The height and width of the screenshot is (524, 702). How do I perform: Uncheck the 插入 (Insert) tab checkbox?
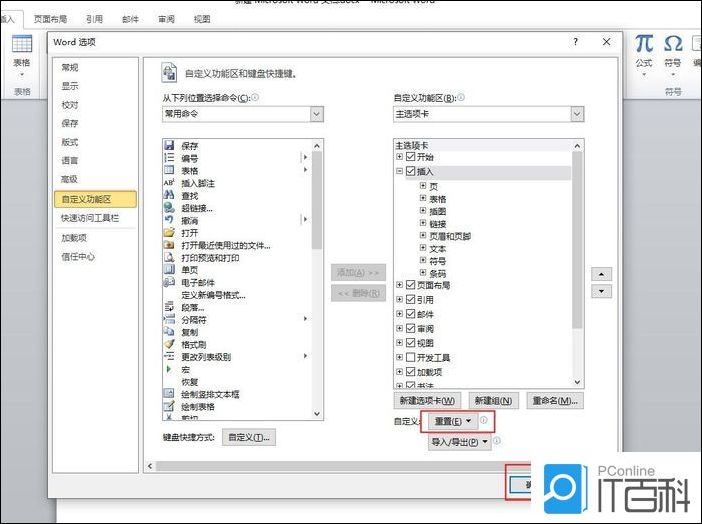411,171
